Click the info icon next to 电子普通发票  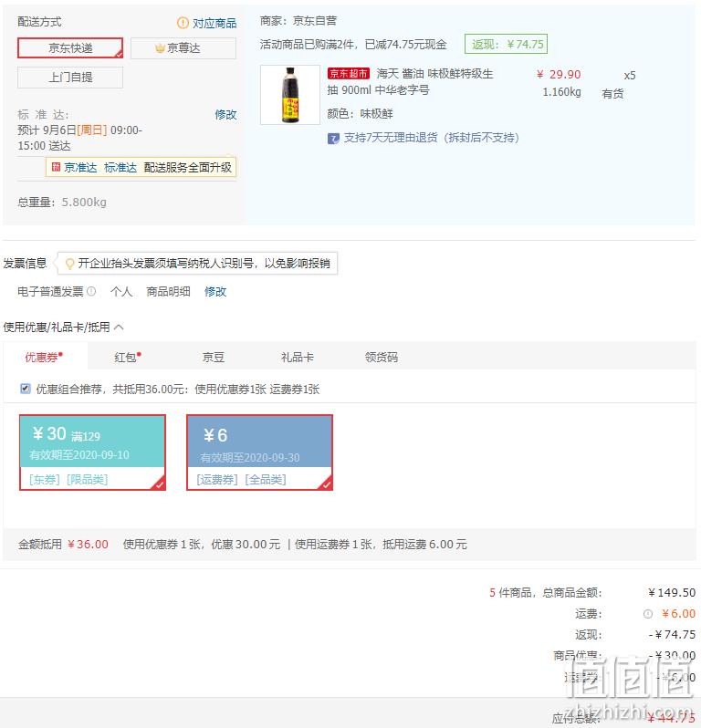tap(91, 291)
